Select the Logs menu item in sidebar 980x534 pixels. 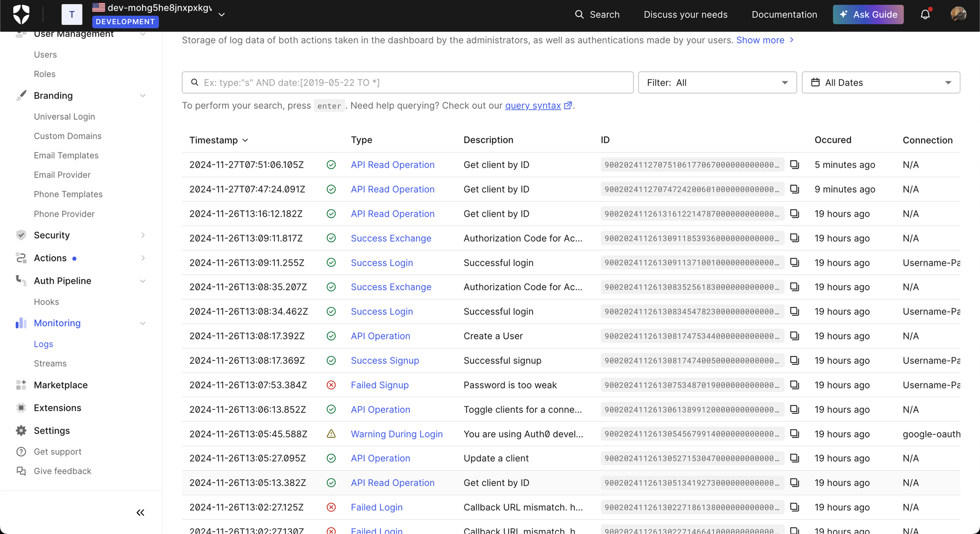pos(43,343)
